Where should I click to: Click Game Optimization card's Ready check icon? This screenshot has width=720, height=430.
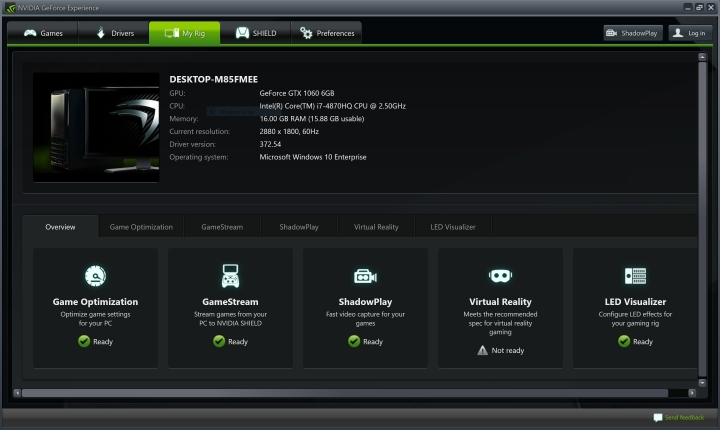click(84, 341)
